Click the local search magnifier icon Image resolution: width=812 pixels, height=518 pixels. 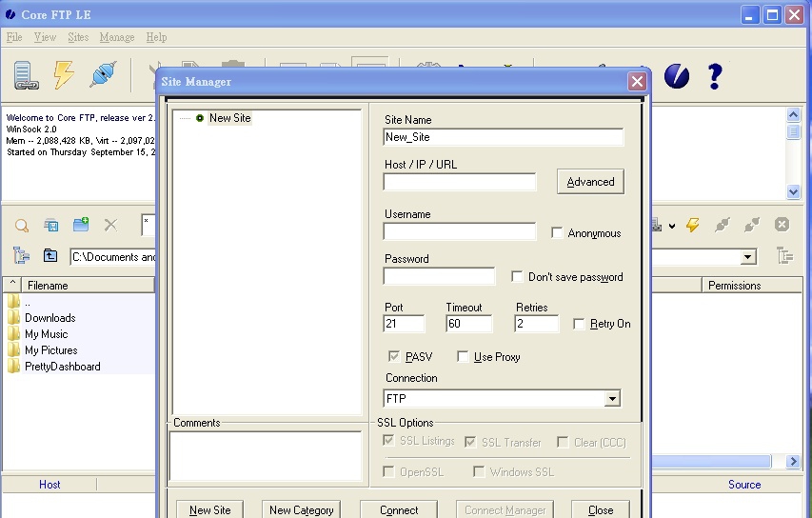22,226
